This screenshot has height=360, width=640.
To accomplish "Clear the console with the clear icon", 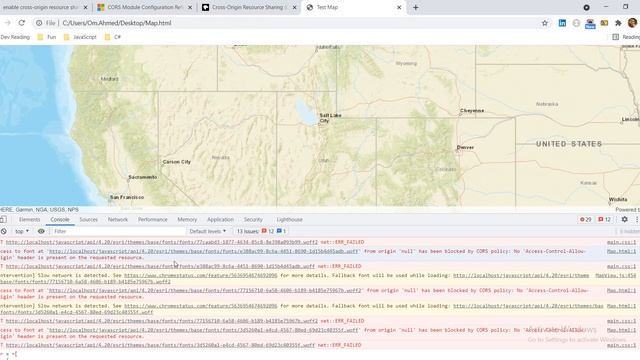I will tap(4, 231).
